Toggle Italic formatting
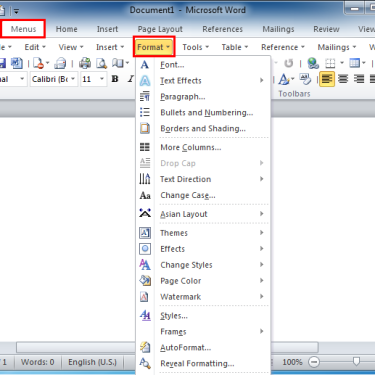 coord(130,79)
